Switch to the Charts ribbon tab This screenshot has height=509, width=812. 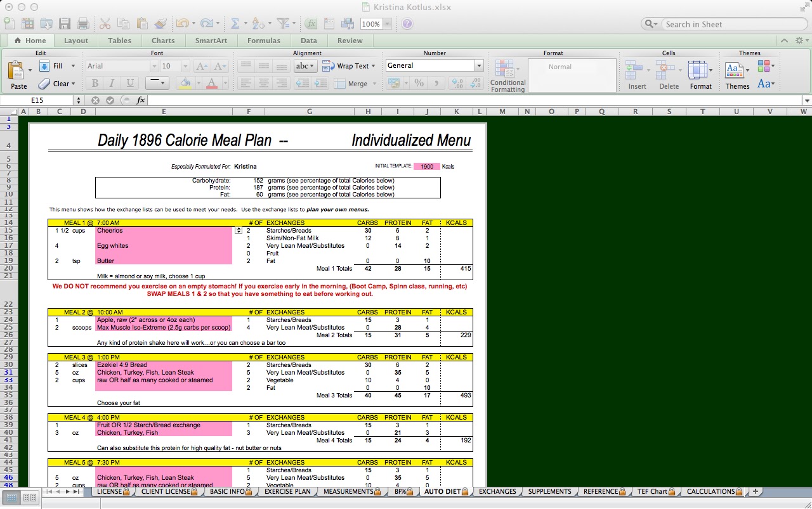coord(163,41)
